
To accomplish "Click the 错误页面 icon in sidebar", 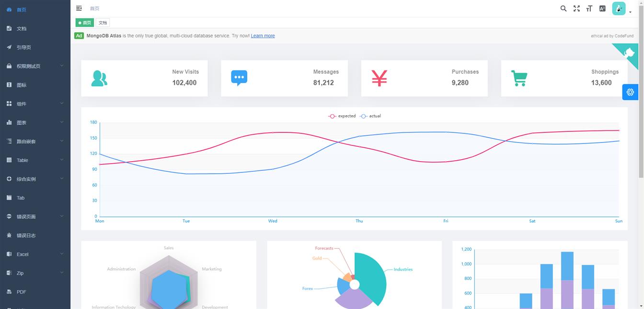I will (x=9, y=216).
